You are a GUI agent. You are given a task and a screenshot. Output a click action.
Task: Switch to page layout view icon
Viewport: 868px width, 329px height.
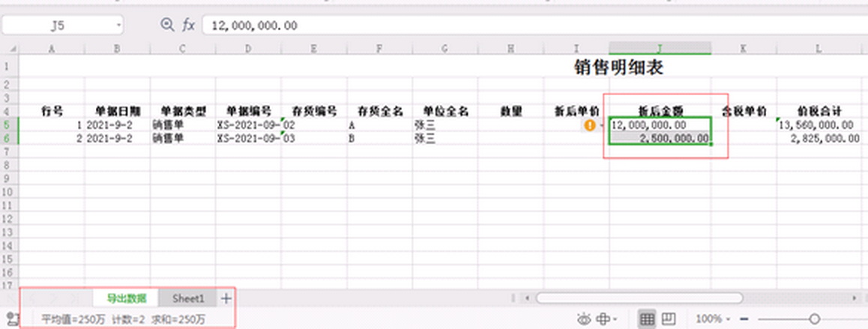tap(669, 319)
